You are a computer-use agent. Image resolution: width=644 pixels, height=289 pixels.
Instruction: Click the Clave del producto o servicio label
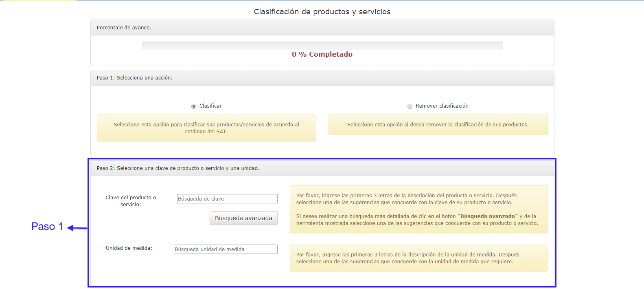point(131,201)
